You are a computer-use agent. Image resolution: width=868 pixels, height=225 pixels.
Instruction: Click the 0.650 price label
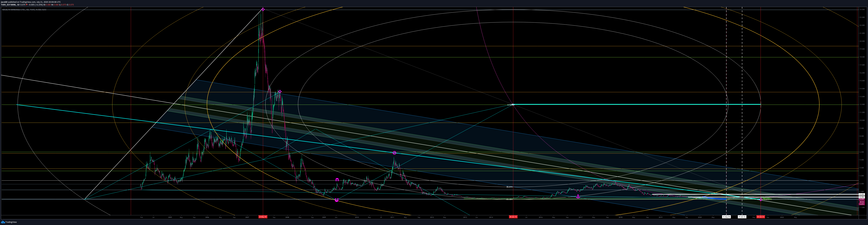tap(862, 194)
